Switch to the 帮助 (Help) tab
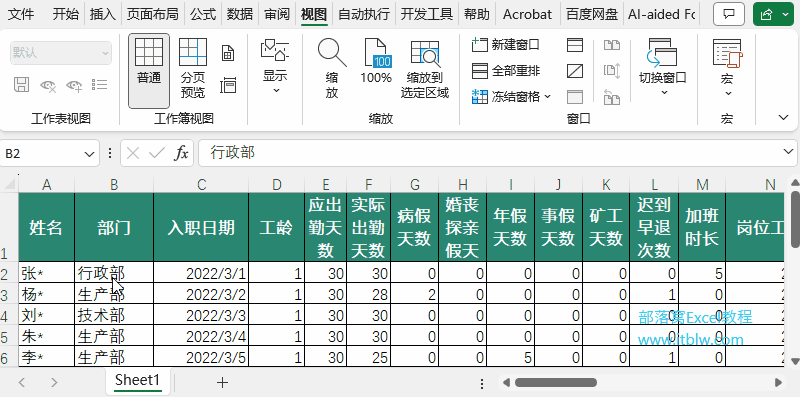This screenshot has width=800, height=397. pos(477,14)
